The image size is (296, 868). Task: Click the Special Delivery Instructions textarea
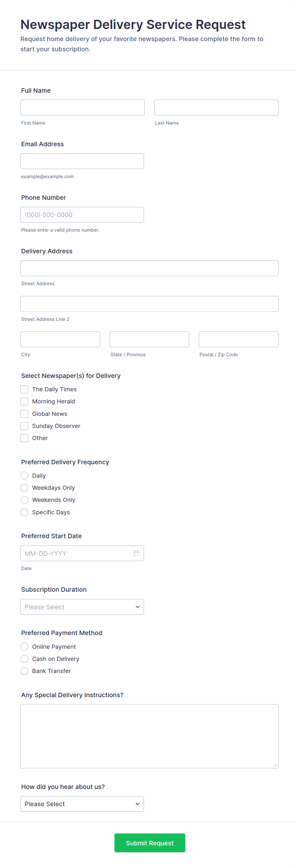[x=149, y=736]
